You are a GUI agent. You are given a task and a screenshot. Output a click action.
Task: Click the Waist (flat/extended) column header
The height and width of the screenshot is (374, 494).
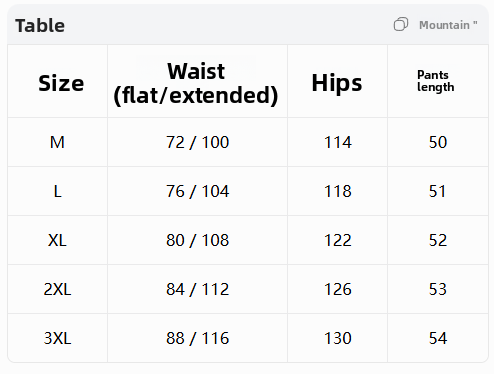[x=196, y=83]
